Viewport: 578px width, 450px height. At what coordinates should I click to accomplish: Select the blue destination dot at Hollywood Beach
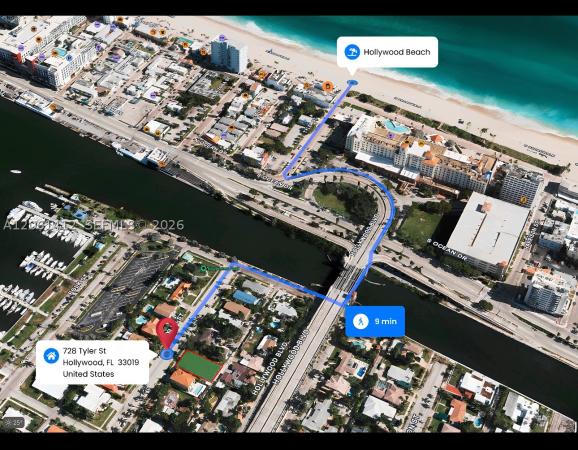[352, 83]
